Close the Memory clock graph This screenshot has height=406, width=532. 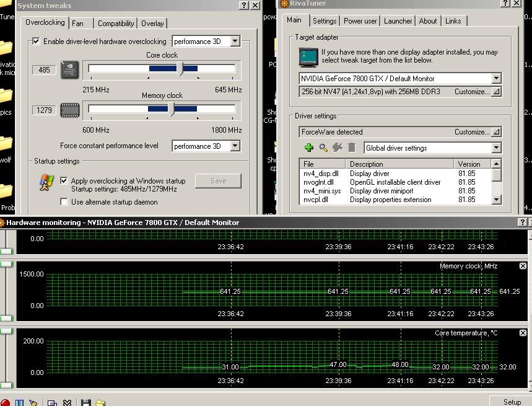(x=523, y=266)
